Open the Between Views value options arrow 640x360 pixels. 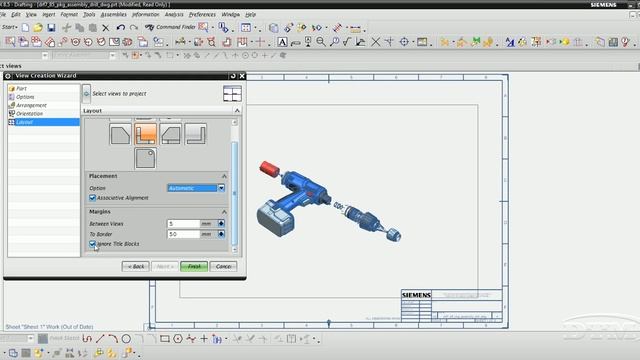tap(221, 224)
